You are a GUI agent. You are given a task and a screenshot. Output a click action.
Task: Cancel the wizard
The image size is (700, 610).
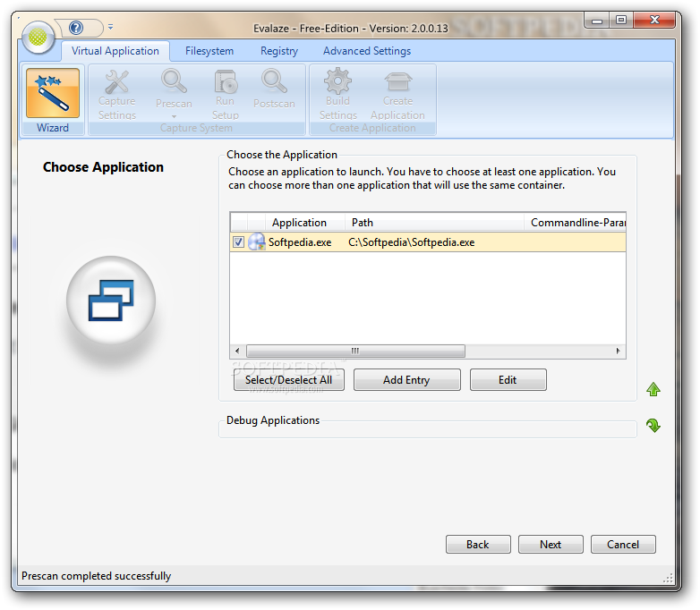pyautogui.click(x=623, y=545)
